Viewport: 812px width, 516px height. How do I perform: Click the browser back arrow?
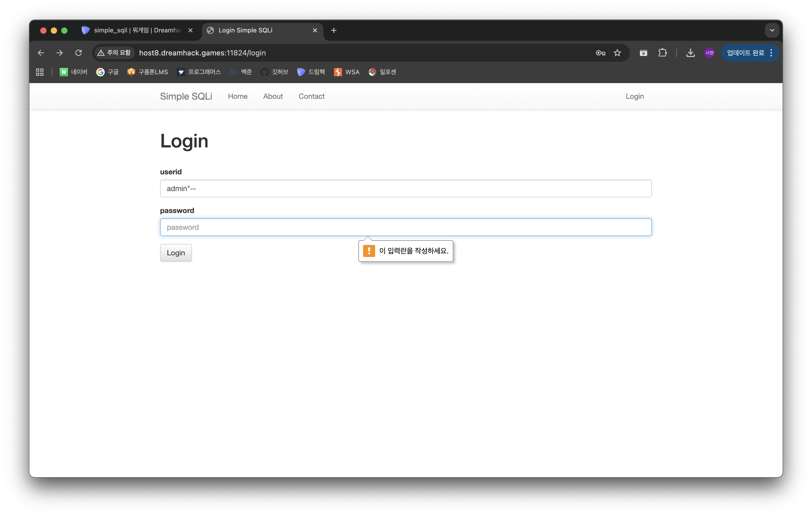click(41, 53)
